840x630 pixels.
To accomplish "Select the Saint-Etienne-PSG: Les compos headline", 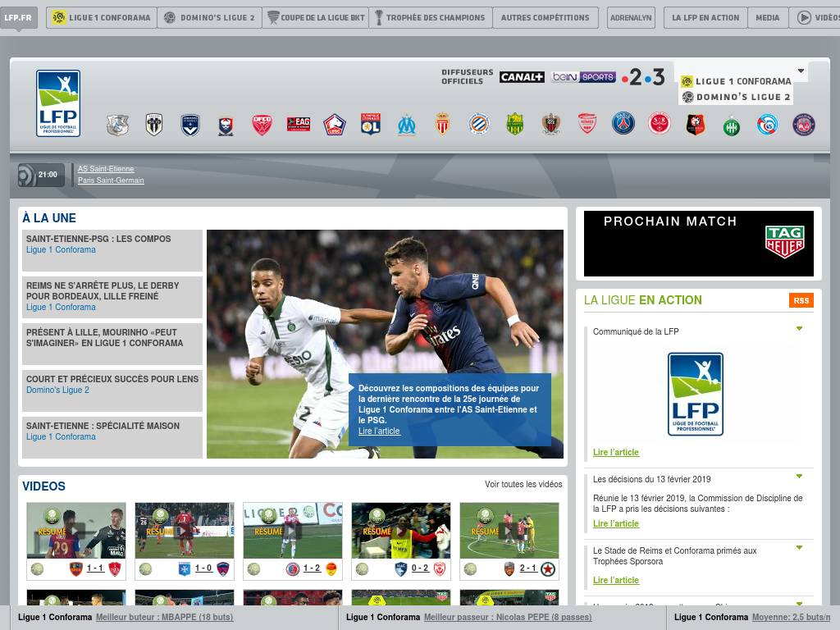I will click(98, 240).
